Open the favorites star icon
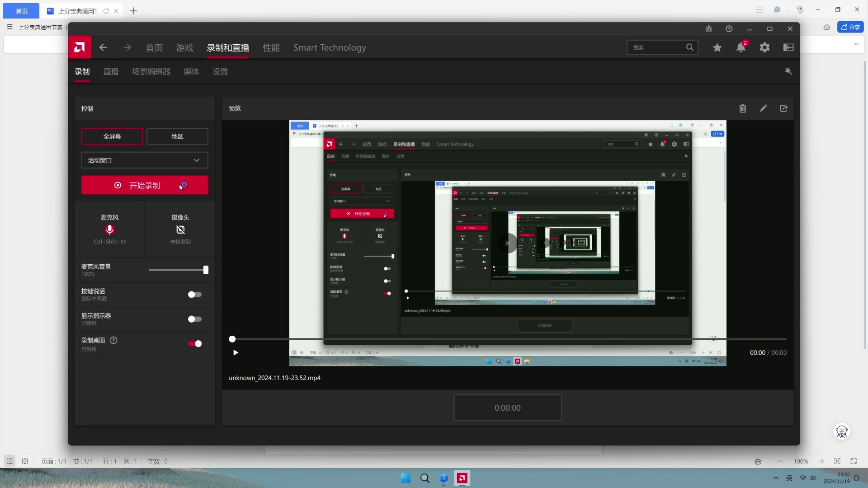 [x=717, y=47]
